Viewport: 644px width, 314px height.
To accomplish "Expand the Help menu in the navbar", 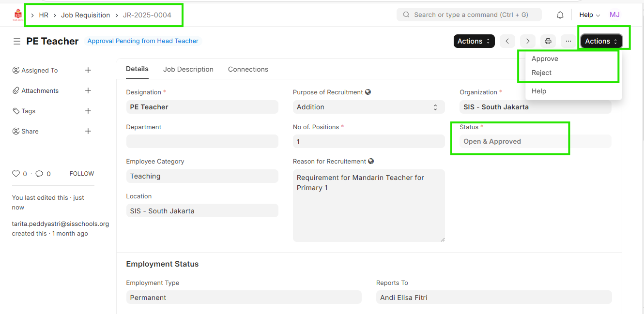I will (x=589, y=15).
